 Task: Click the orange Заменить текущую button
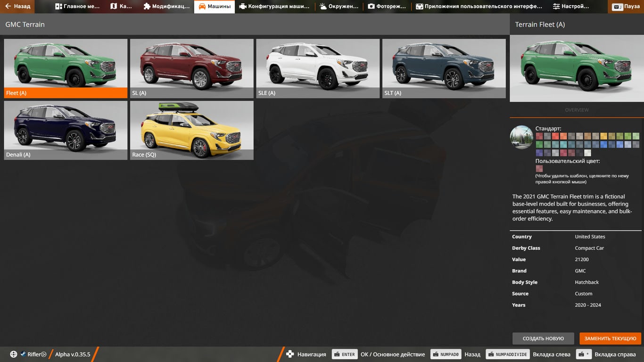pyautogui.click(x=611, y=338)
